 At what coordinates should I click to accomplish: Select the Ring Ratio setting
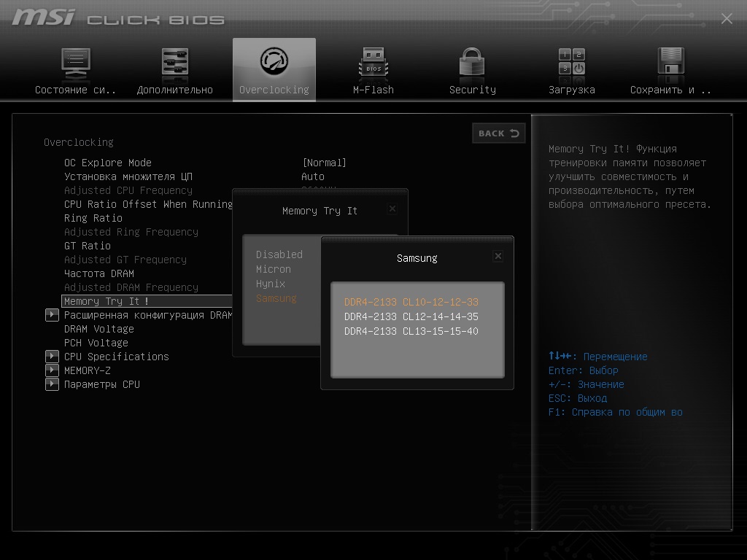[x=93, y=218]
